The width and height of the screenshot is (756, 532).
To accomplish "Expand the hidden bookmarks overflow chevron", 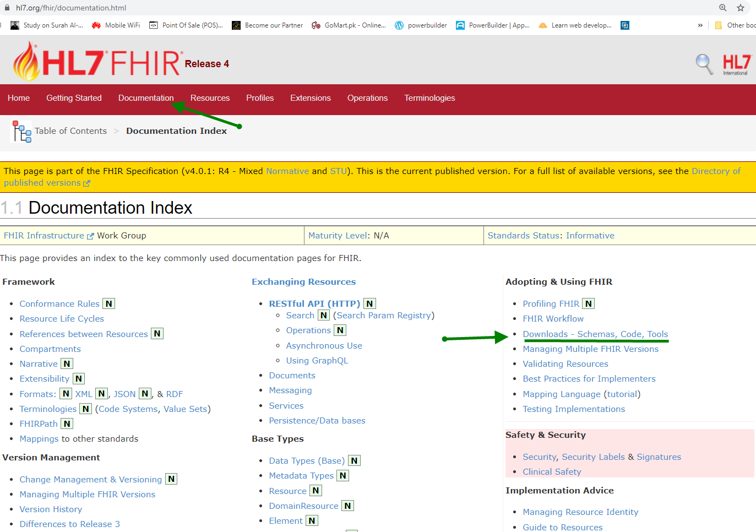I will click(x=700, y=25).
